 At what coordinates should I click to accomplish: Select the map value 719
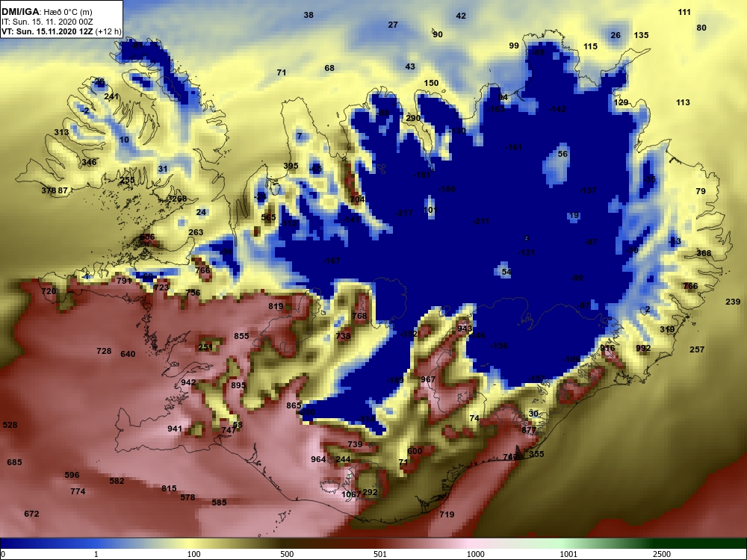(x=447, y=514)
